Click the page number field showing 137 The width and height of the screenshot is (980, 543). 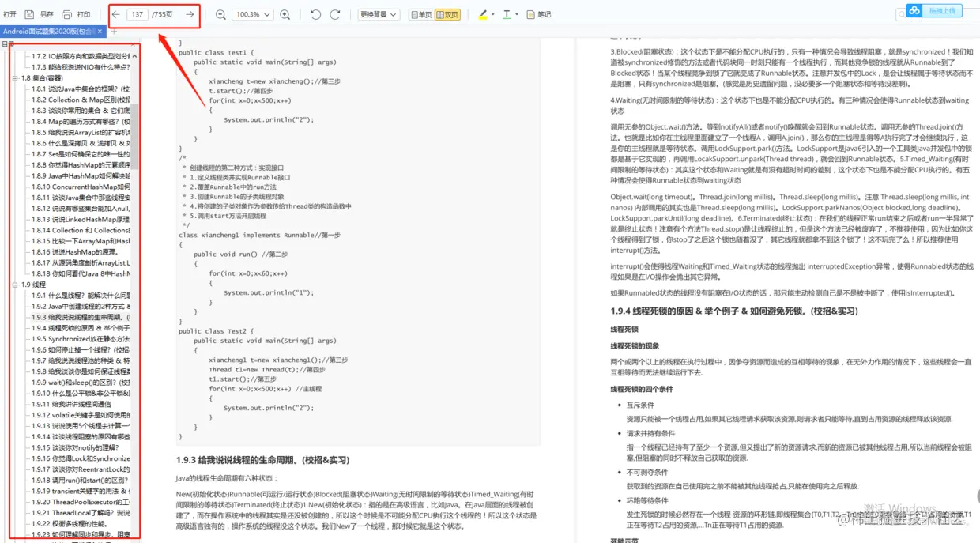(x=138, y=14)
